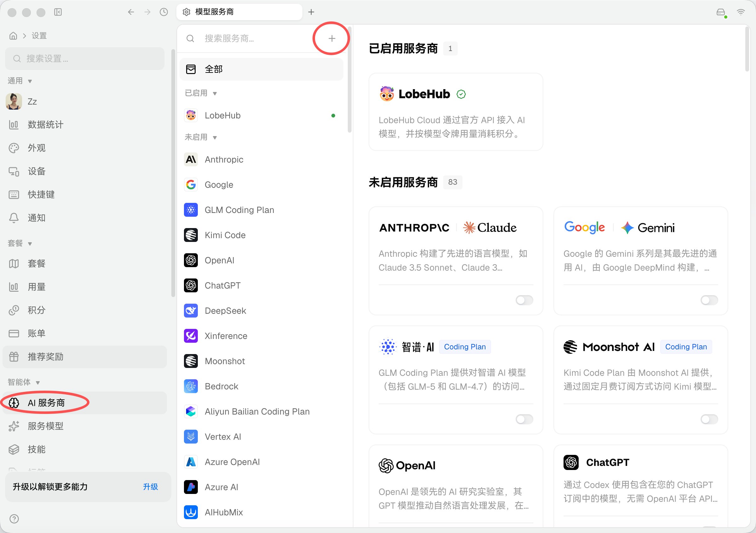
Task: Select Vertex AI provider
Action: point(261,437)
